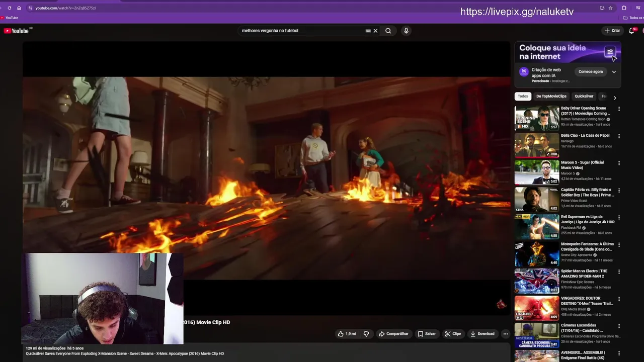Dislike the video with thumbs down

(x=366, y=334)
